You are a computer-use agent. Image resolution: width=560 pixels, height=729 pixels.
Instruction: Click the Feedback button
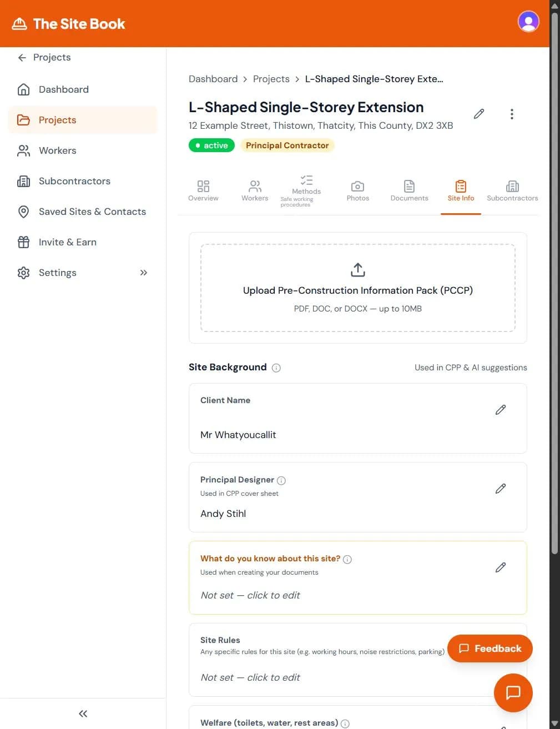click(490, 648)
